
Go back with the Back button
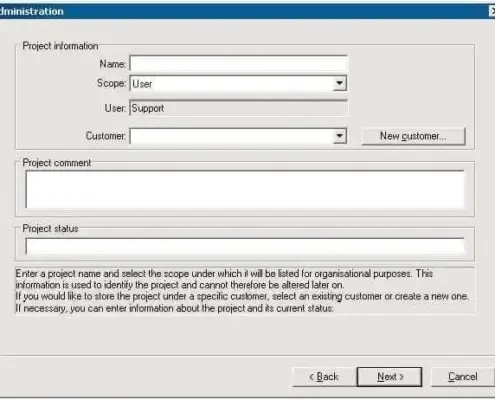click(x=324, y=377)
